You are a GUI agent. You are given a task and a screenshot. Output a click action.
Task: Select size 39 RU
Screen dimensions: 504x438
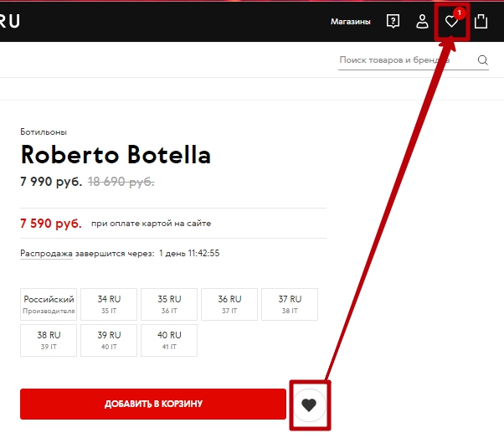109,340
